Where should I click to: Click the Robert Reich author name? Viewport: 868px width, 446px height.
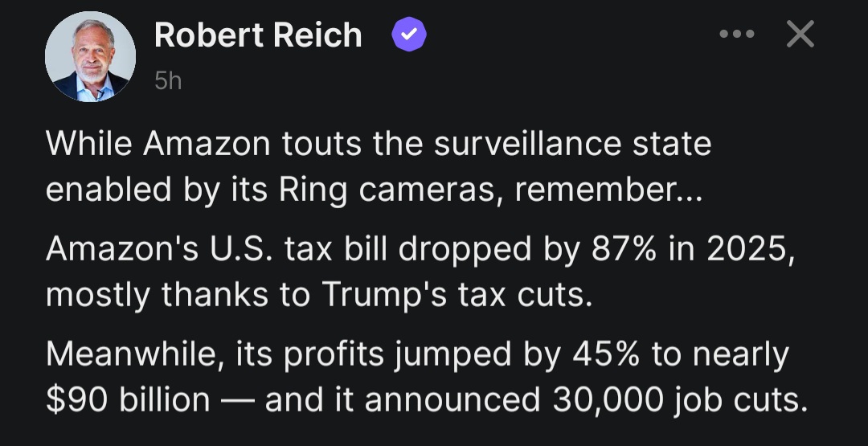tap(258, 35)
